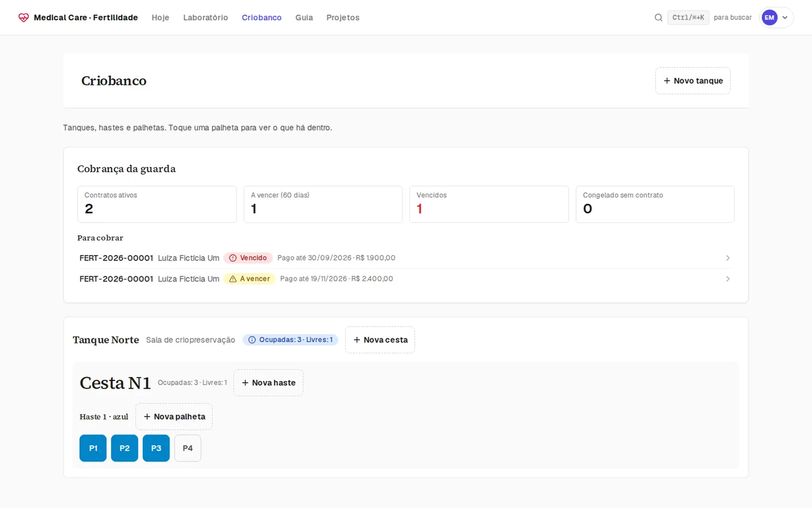Go to the Laboratório section
The width and height of the screenshot is (812, 508).
[206, 18]
